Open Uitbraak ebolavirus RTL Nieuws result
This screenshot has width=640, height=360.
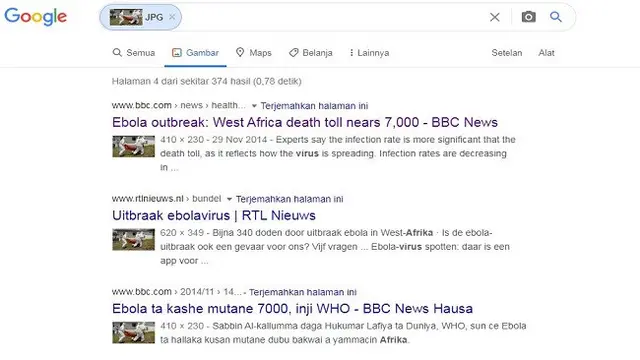coord(214,215)
